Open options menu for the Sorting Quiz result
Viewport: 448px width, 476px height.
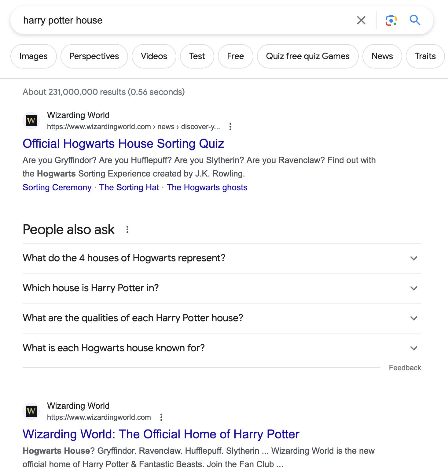230,127
